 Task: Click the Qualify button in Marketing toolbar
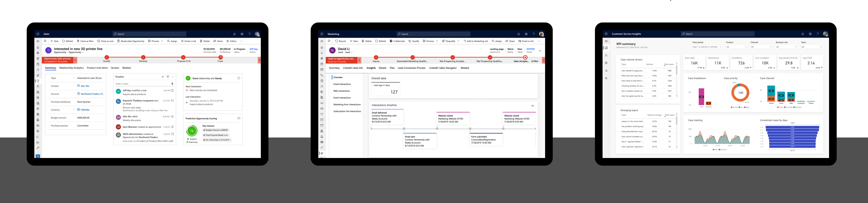414,41
